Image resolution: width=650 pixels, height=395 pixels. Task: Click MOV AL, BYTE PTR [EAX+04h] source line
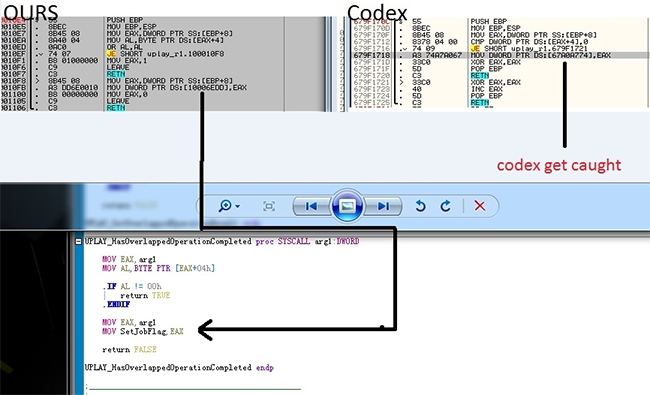(158, 269)
